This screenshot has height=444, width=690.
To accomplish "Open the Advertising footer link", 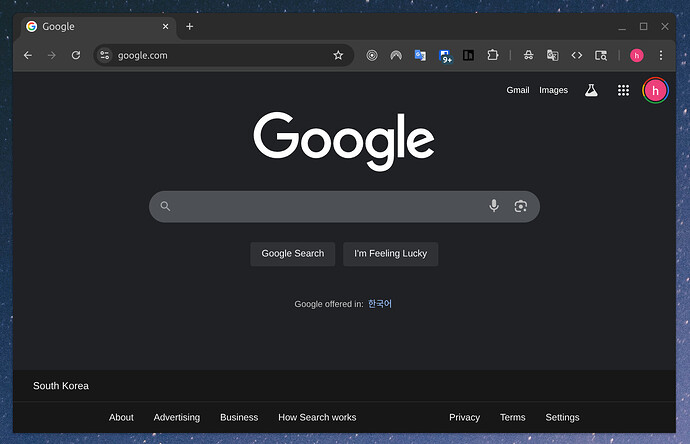I will [x=177, y=417].
